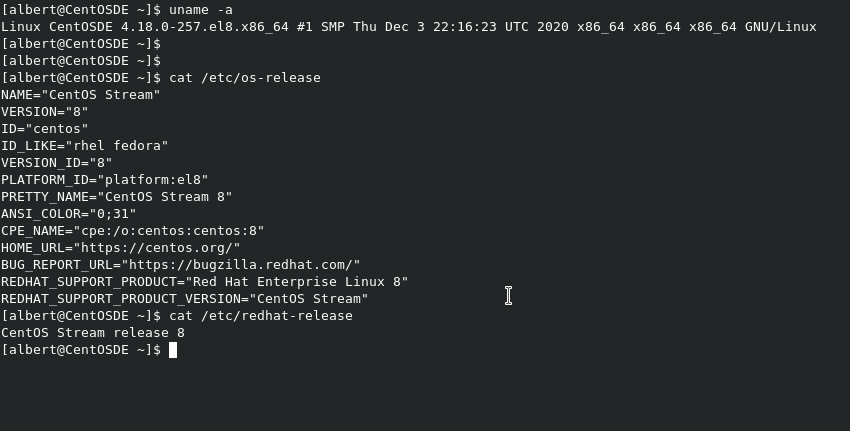Click the block cursor at the last prompt
Screen dimensions: 850x431
click(173, 350)
